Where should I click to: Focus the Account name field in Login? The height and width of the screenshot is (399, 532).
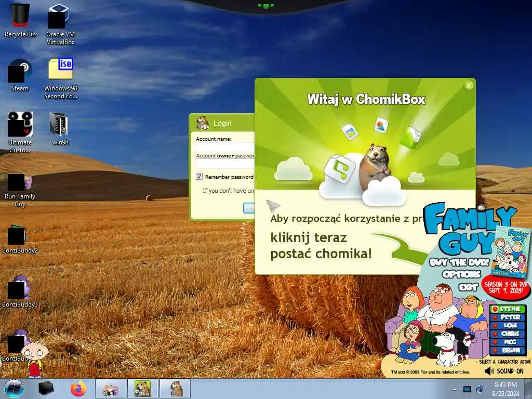pyautogui.click(x=225, y=147)
